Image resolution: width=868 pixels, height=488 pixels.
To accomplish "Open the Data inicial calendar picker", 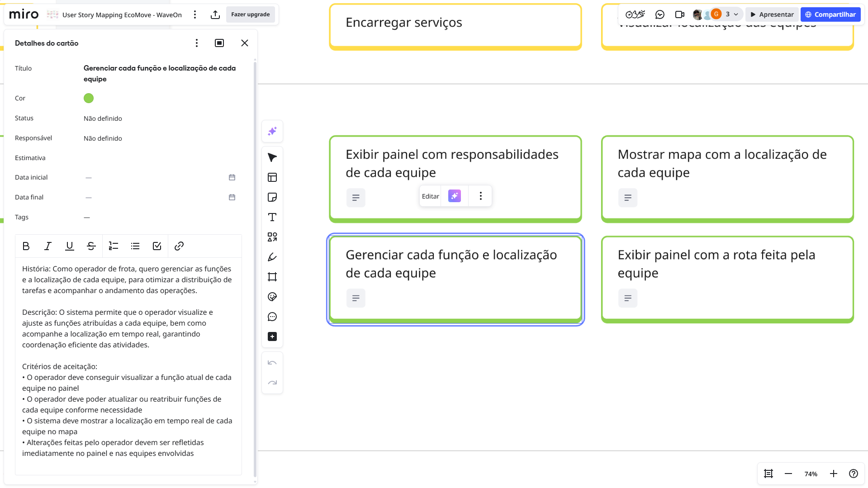I will (x=232, y=177).
